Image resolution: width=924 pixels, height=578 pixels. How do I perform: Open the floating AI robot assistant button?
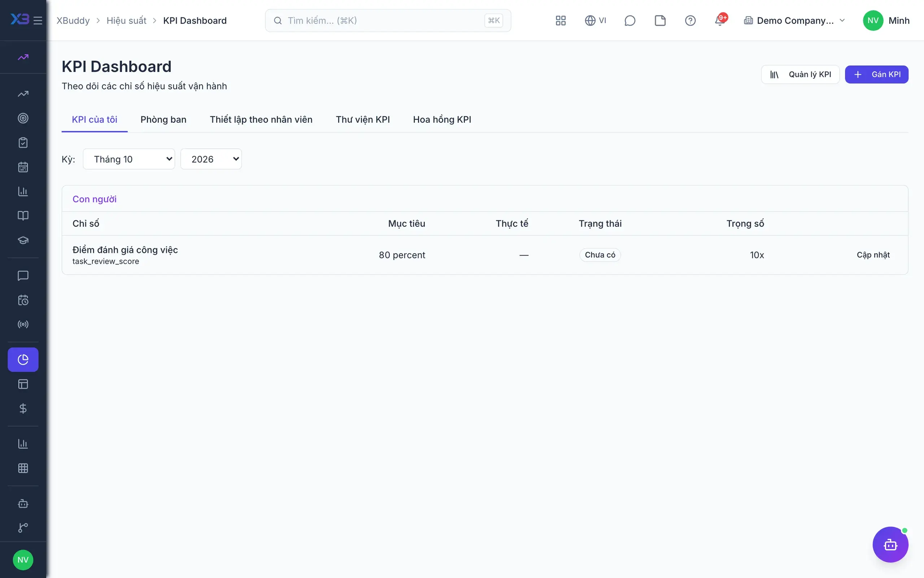pyautogui.click(x=890, y=544)
